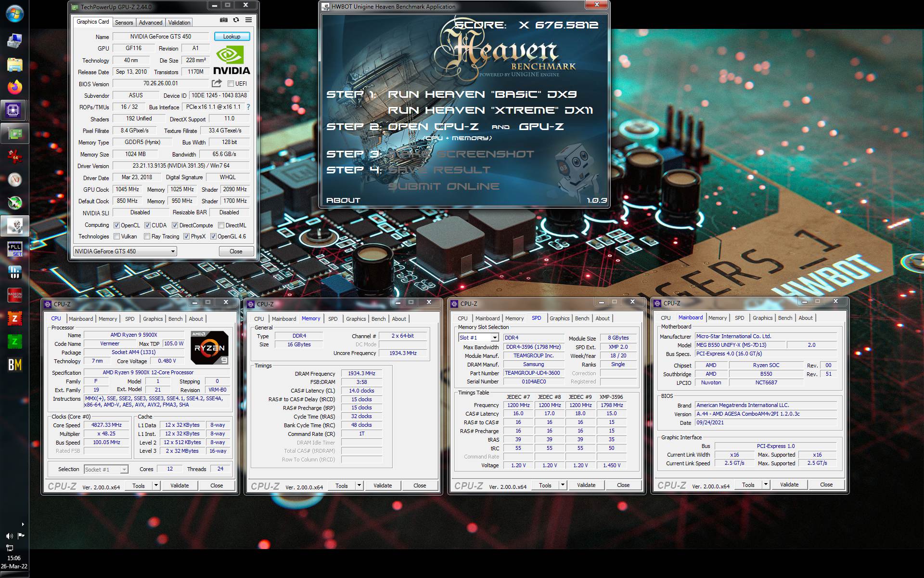The image size is (924, 578).
Task: Expand Tools arrow in the Mainboard tab CPU-Z window
Action: coord(766,485)
